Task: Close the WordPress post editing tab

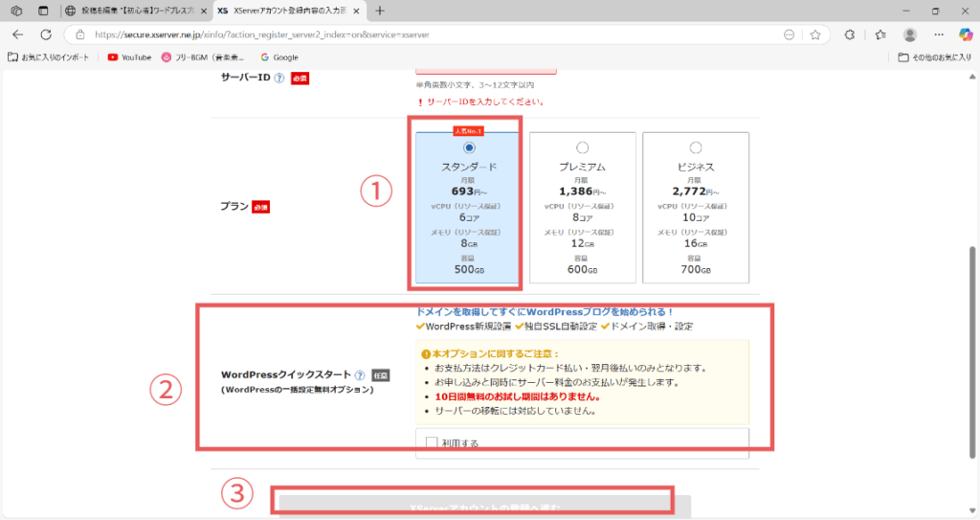Action: pyautogui.click(x=204, y=11)
